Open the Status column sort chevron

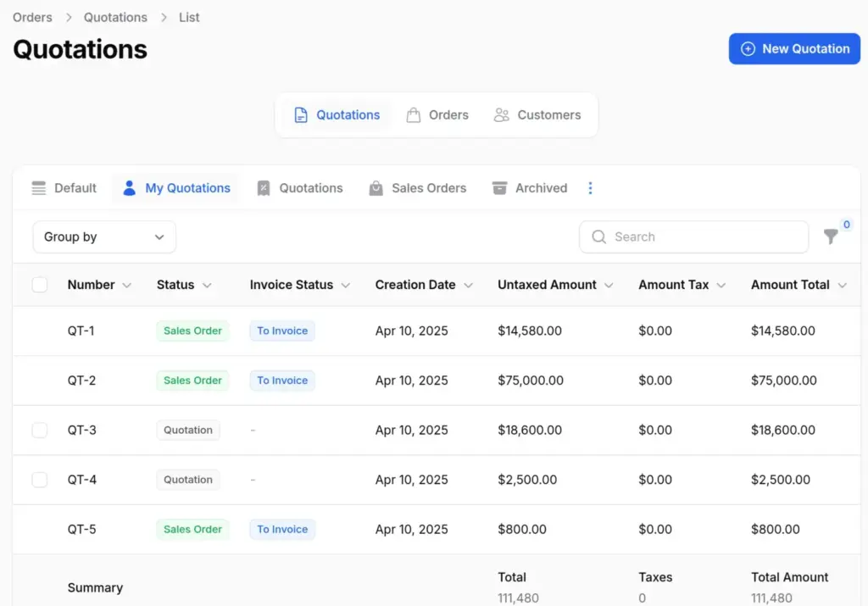click(207, 286)
